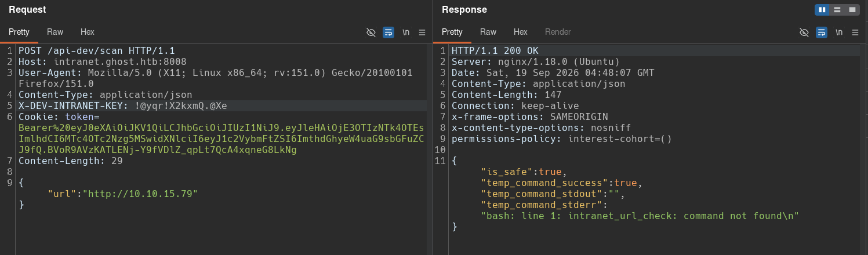868x255 pixels.
Task: Click permissions-policy response header
Action: coord(562,139)
